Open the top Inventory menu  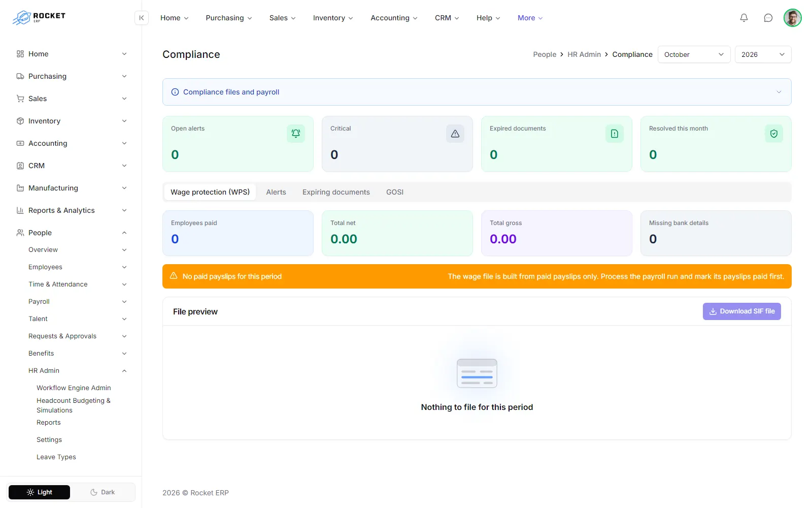click(x=333, y=18)
